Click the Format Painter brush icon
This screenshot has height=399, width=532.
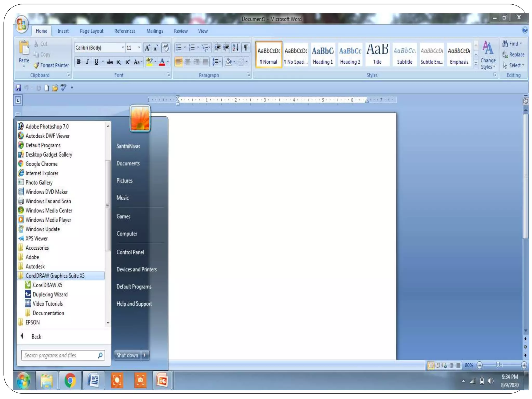pyautogui.click(x=37, y=65)
